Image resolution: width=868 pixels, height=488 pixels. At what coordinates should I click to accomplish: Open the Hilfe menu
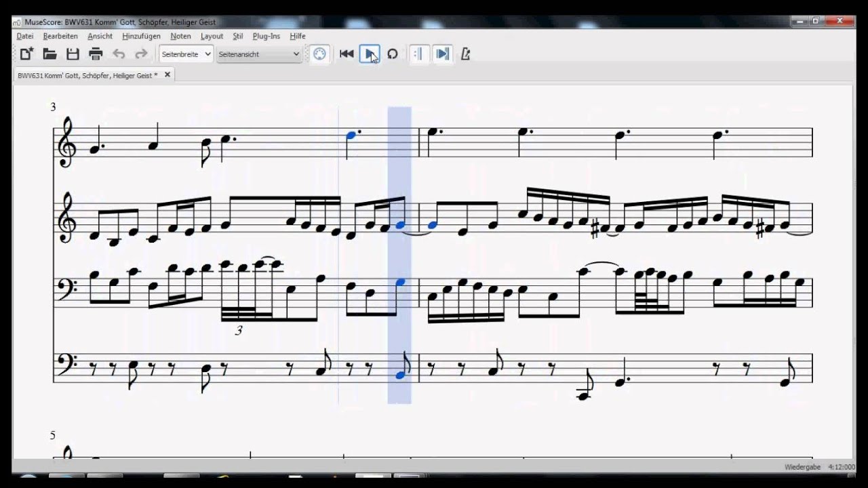click(x=297, y=36)
